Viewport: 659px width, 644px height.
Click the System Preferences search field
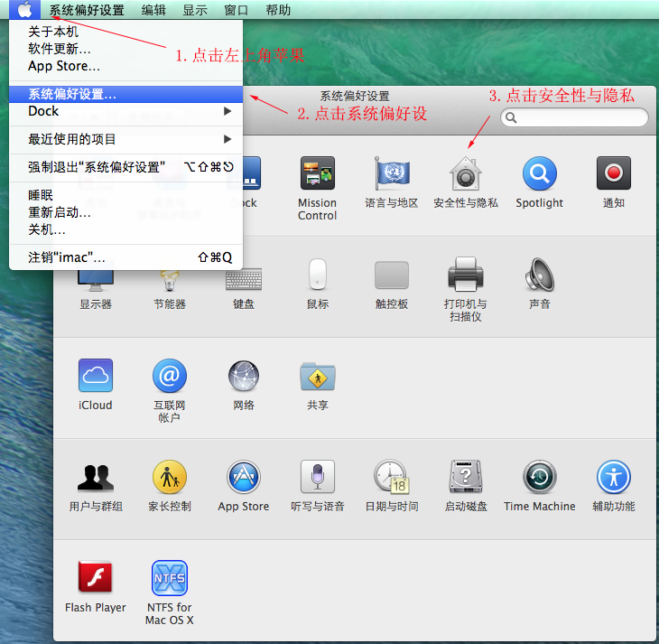pos(574,117)
